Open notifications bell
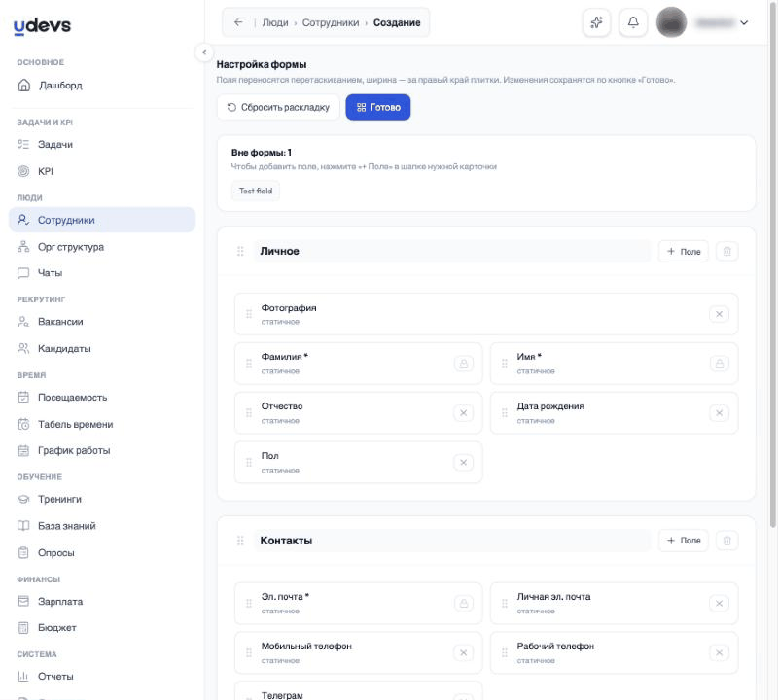The width and height of the screenshot is (778, 700). (633, 22)
